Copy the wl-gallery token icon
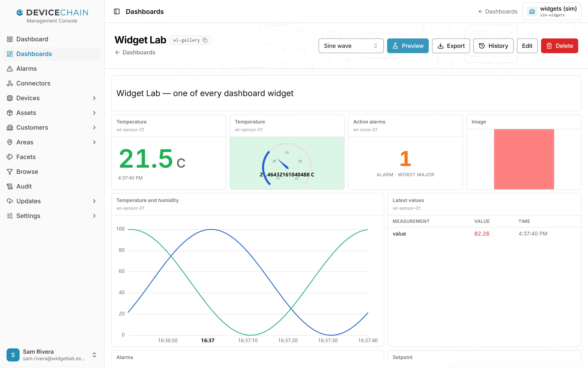 205,40
